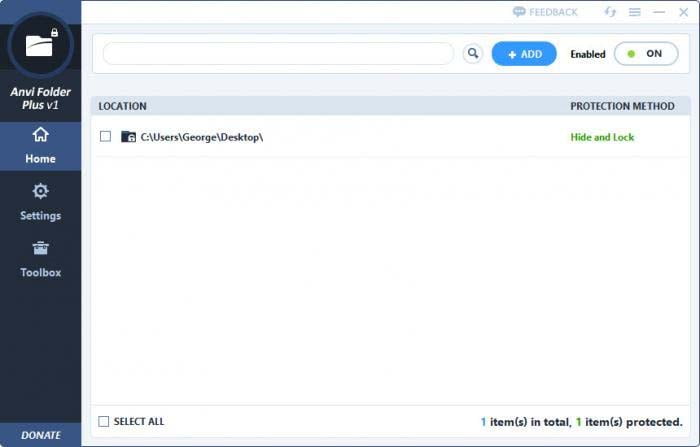Click the blue ADD button
Image resolution: width=700 pixels, height=447 pixels.
click(x=524, y=54)
